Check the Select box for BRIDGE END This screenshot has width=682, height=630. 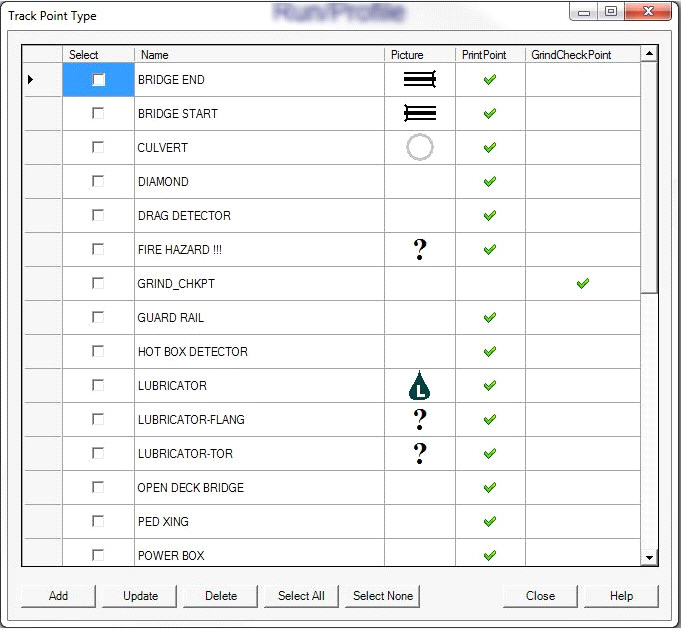98,80
